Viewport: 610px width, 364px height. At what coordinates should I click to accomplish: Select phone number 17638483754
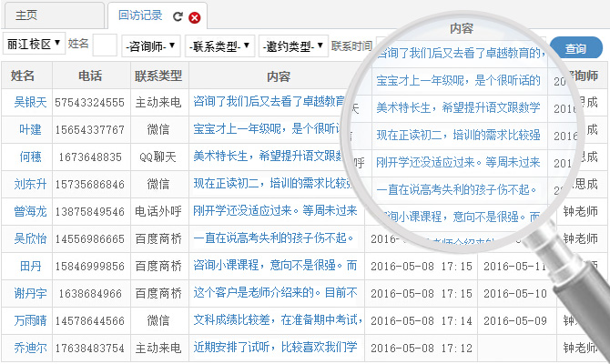click(x=89, y=348)
